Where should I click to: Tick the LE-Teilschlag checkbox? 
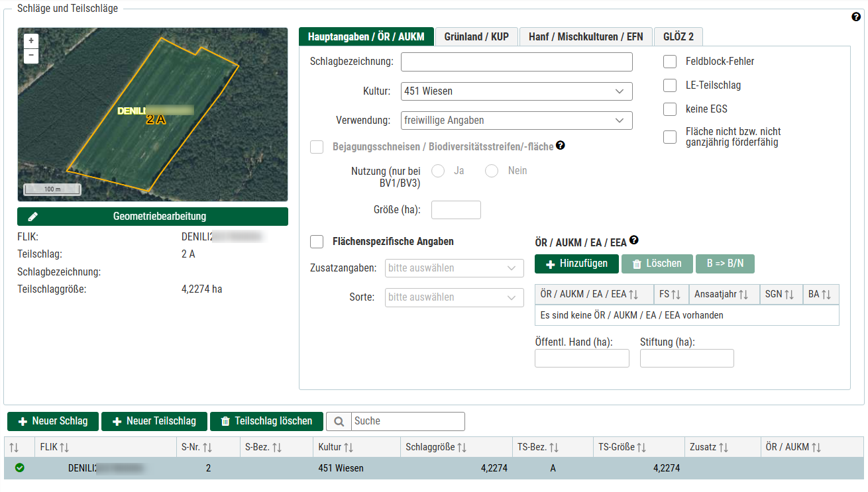coord(670,85)
